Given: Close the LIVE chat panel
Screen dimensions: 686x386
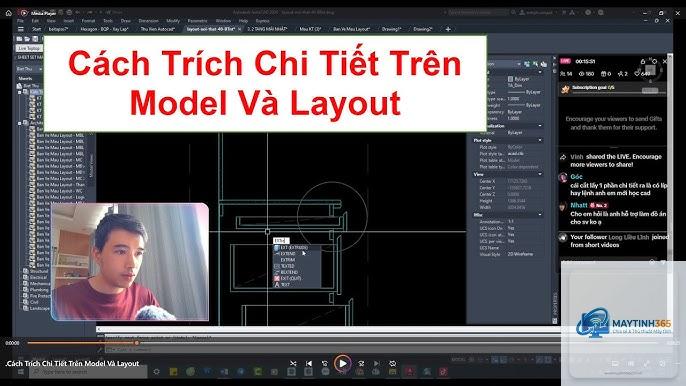Looking at the screenshot, I should pos(665,61).
